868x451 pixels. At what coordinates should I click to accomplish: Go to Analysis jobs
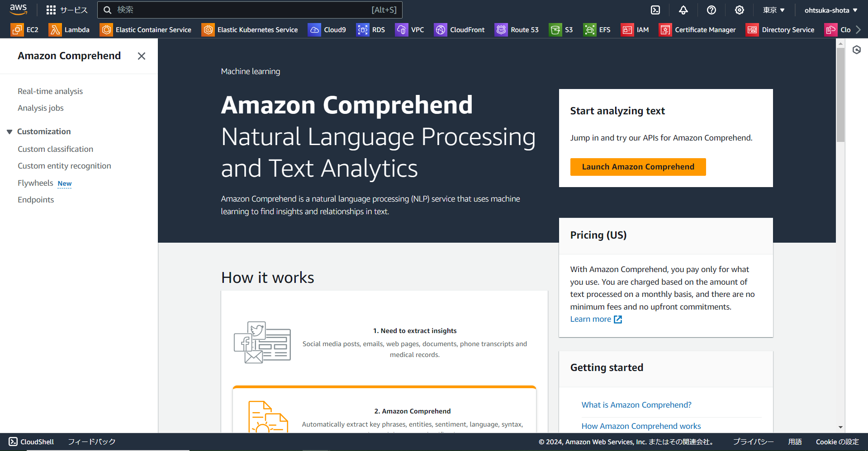pos(41,108)
